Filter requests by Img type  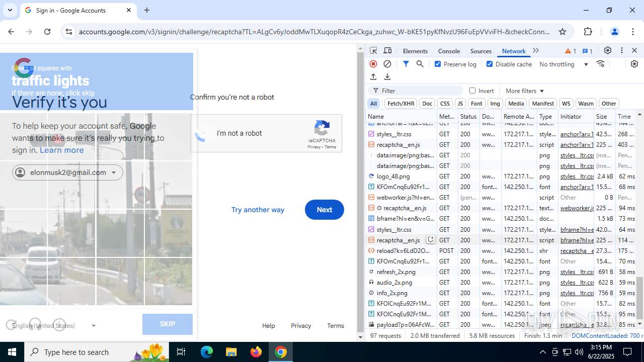coord(495,104)
